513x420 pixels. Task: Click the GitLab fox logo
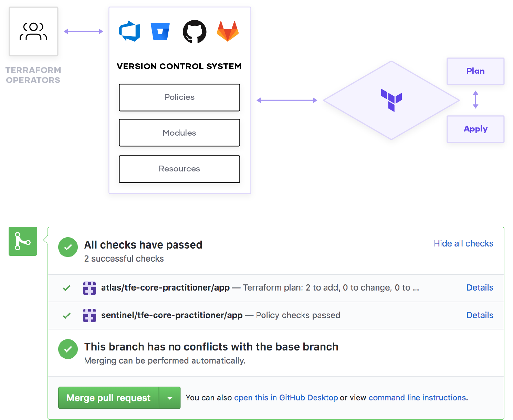pyautogui.click(x=228, y=31)
